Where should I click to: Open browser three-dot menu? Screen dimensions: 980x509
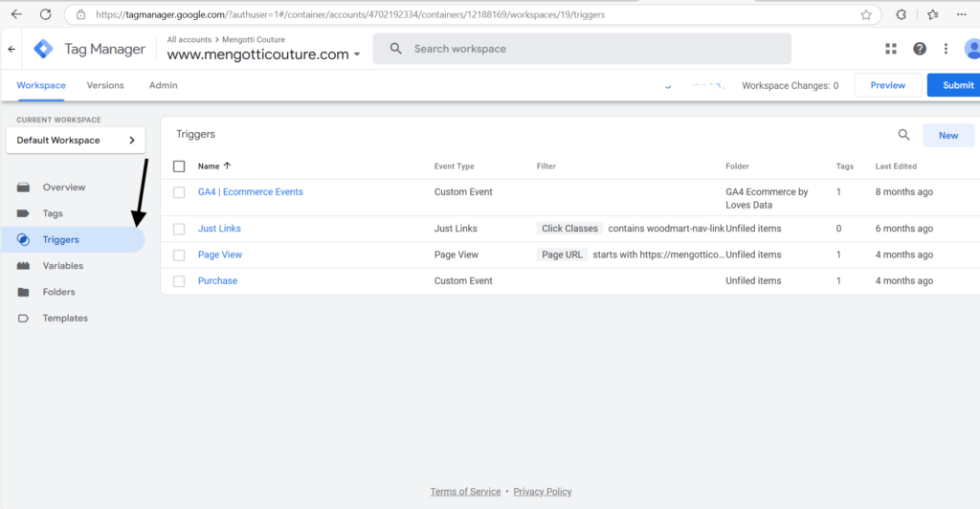pos(961,14)
